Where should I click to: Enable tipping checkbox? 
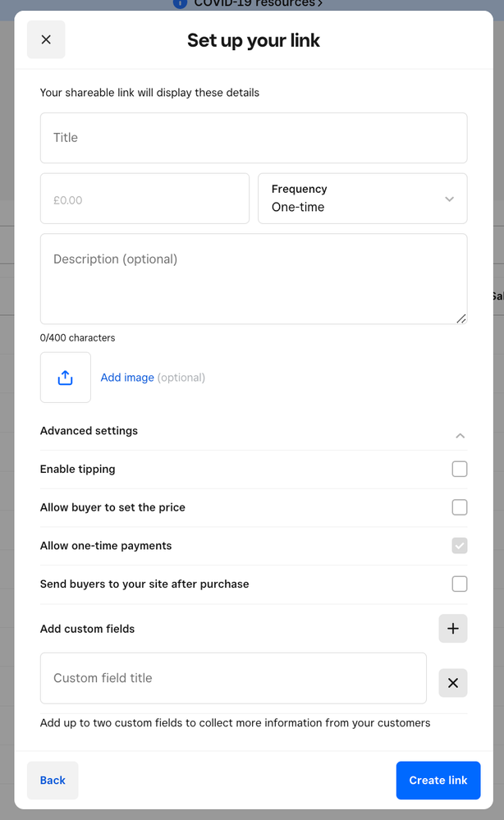point(460,469)
